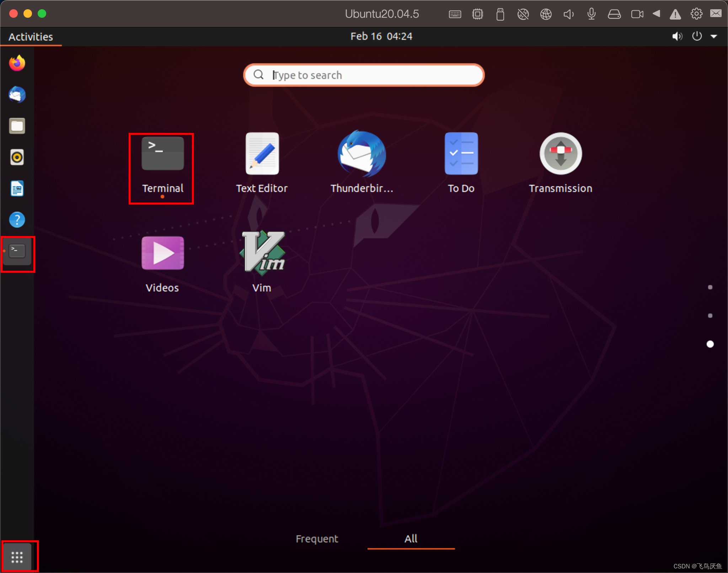
Task: Show Activities overview
Action: click(30, 37)
